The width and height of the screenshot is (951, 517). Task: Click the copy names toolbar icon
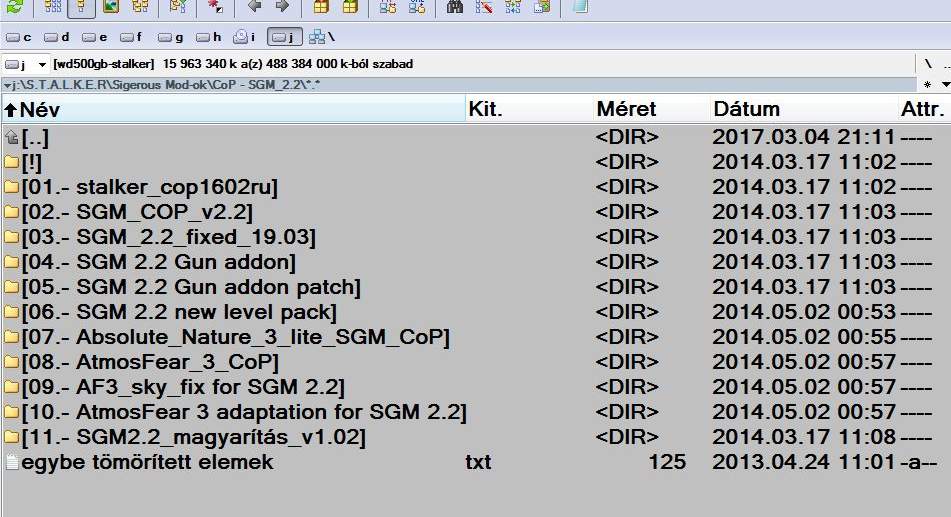[542, 6]
